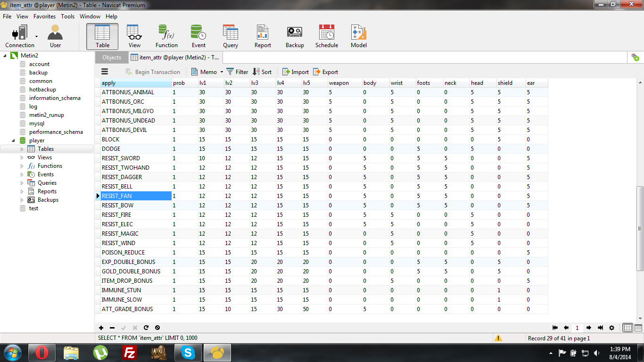Open the Function toolbar icon

[166, 37]
